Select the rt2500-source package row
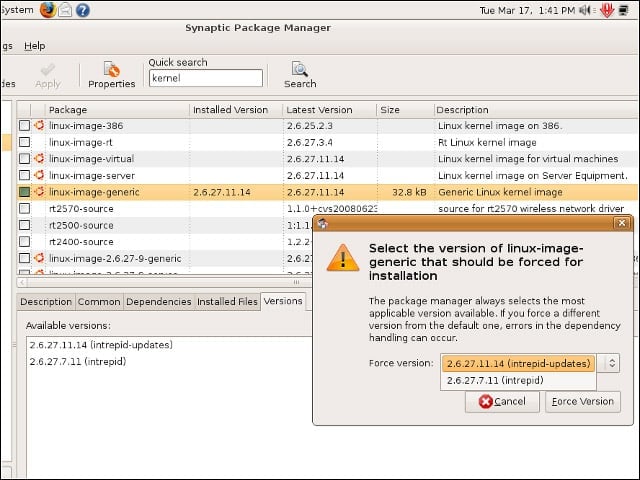This screenshot has height=480, width=640. [x=165, y=225]
